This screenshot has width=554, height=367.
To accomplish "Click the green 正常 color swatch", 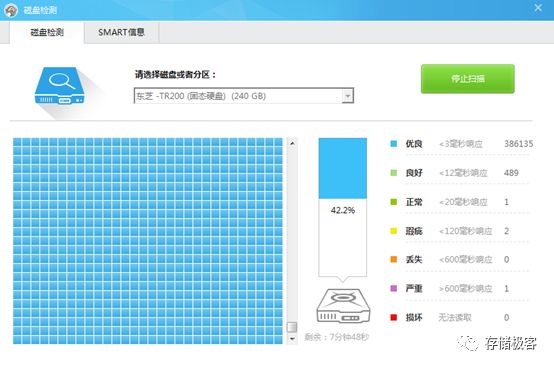I will click(x=394, y=202).
